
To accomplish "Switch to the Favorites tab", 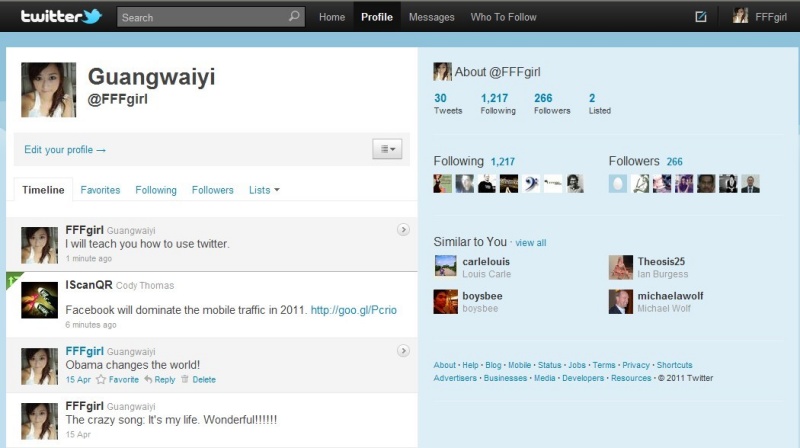I will click(100, 190).
